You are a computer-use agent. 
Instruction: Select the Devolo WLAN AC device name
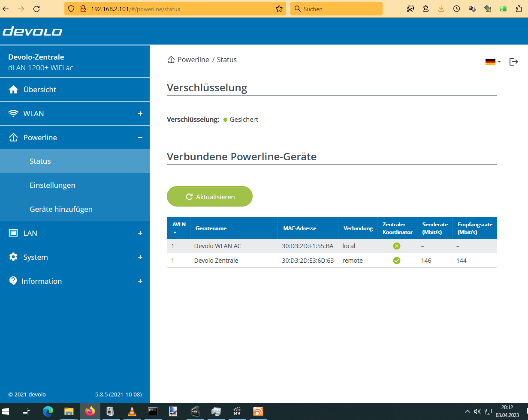pos(217,246)
